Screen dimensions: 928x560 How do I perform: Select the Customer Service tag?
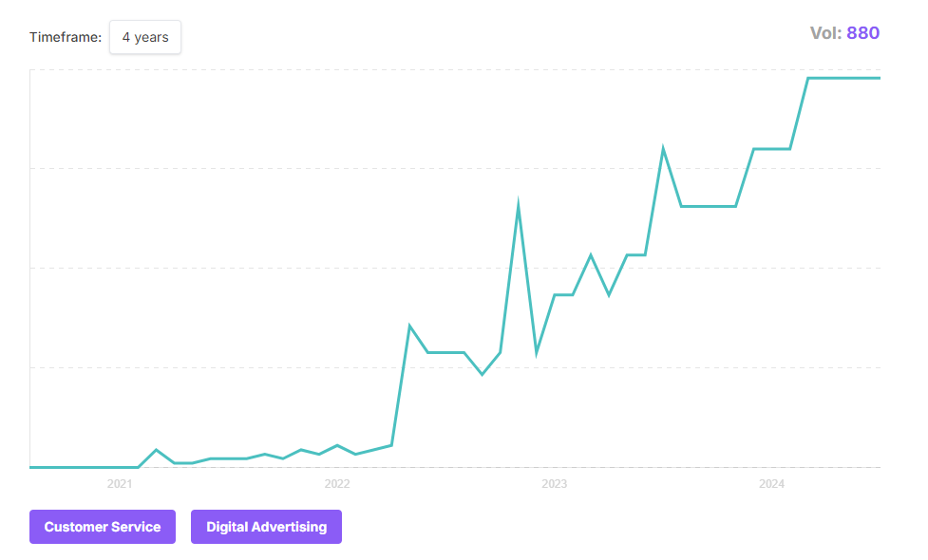(x=102, y=527)
